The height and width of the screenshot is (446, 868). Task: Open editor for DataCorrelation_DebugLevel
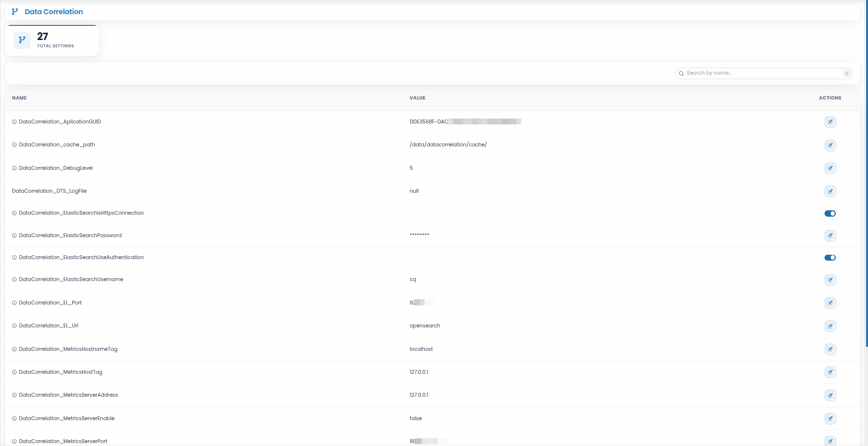point(830,168)
